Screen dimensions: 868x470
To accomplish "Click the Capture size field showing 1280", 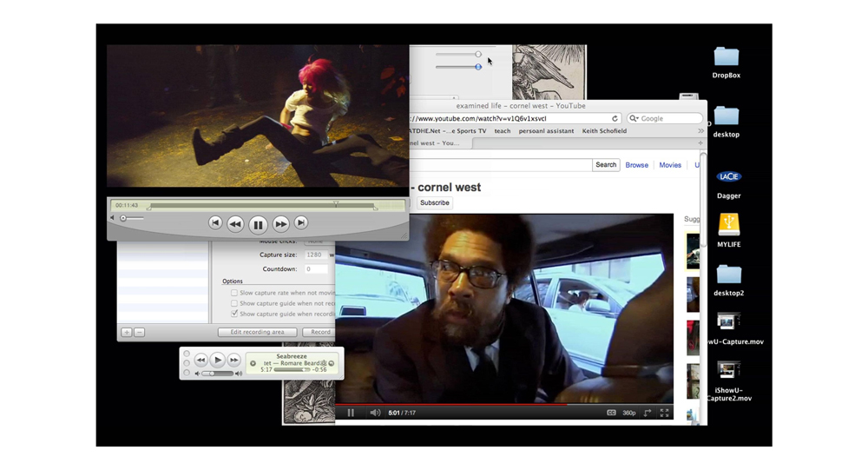I will 315,255.
